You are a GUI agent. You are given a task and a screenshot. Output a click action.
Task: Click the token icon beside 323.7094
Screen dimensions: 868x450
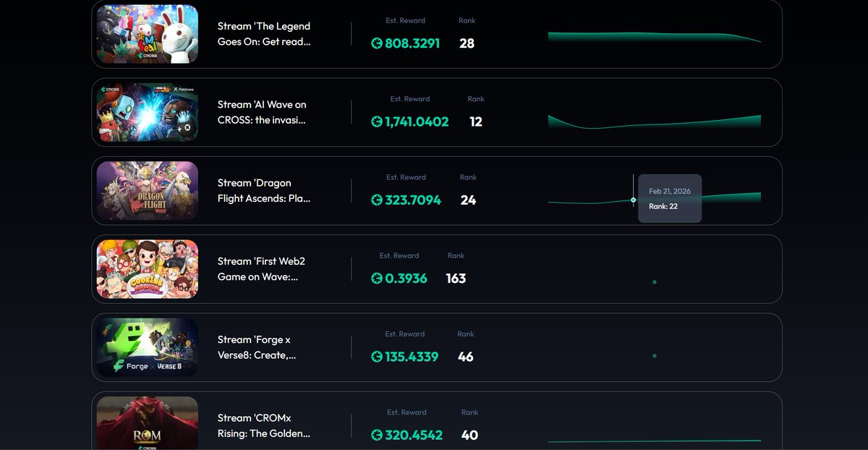point(376,200)
